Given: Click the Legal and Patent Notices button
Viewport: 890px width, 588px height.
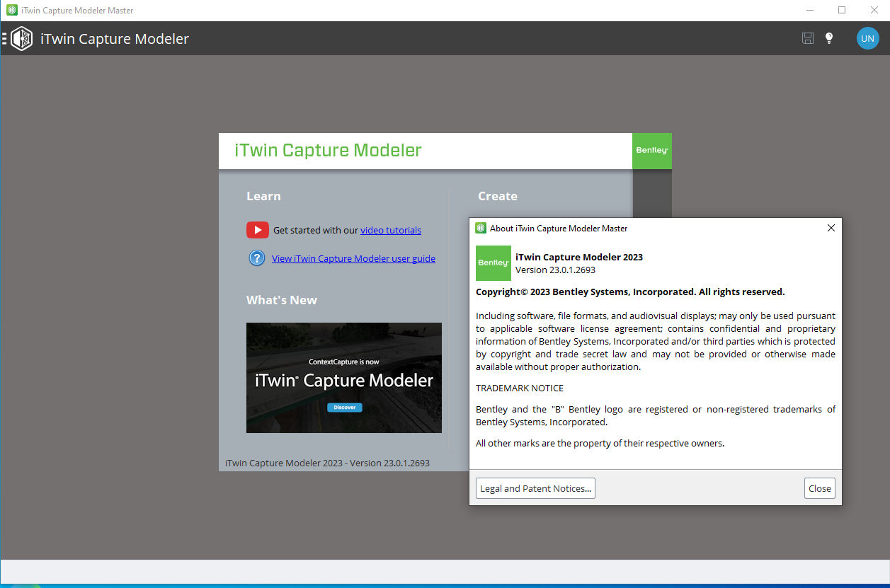Looking at the screenshot, I should tap(535, 488).
